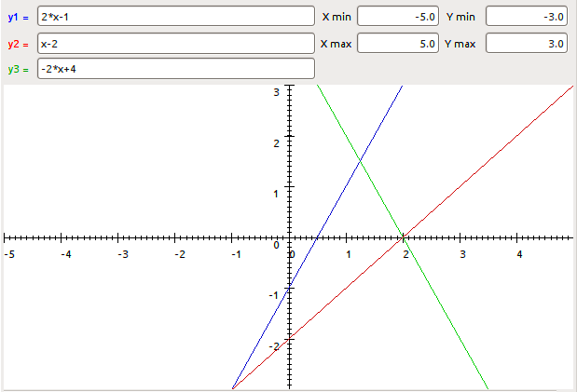
Task: Select the y2 input containing x-2
Action: 176,44
